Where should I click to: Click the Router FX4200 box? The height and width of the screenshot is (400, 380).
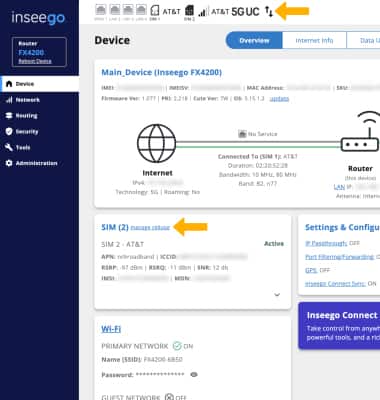[x=39, y=52]
